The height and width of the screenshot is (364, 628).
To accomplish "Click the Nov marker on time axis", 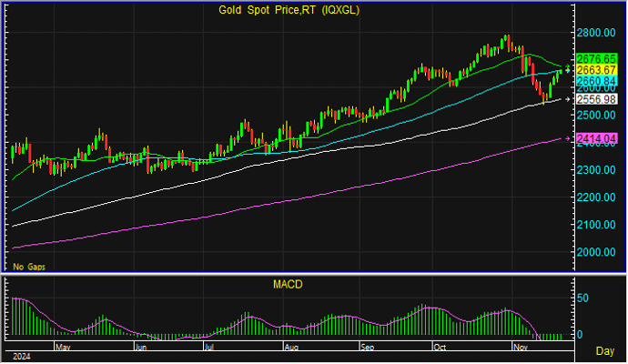I will pos(522,347).
